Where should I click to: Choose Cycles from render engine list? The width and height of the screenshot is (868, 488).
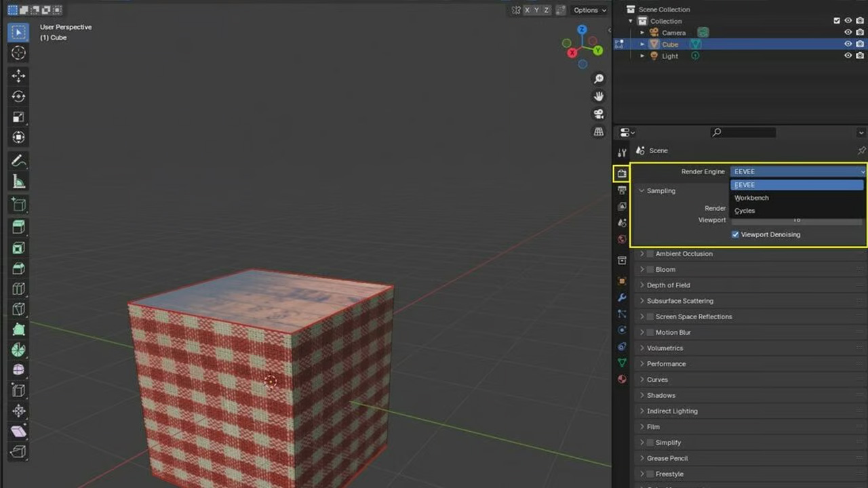click(x=745, y=211)
